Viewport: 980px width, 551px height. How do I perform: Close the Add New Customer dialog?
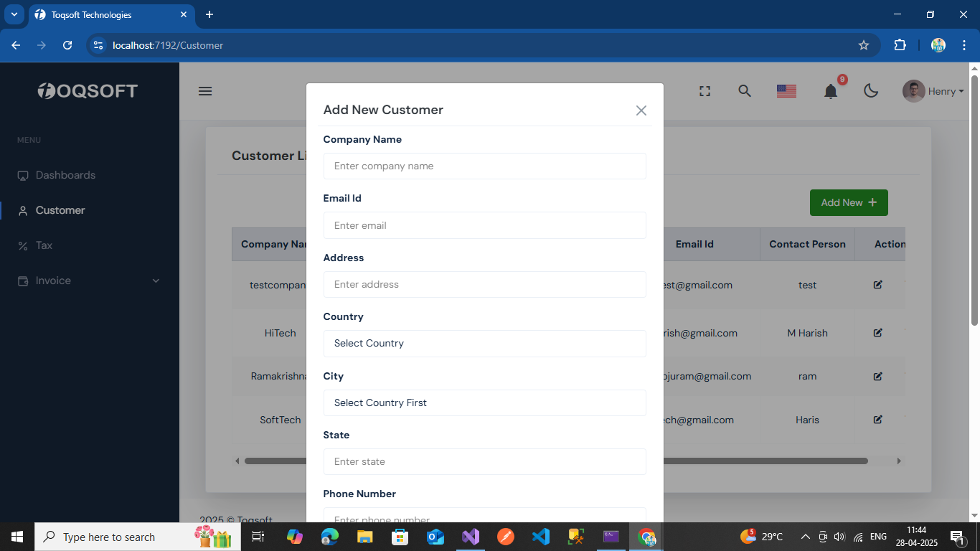click(x=641, y=110)
